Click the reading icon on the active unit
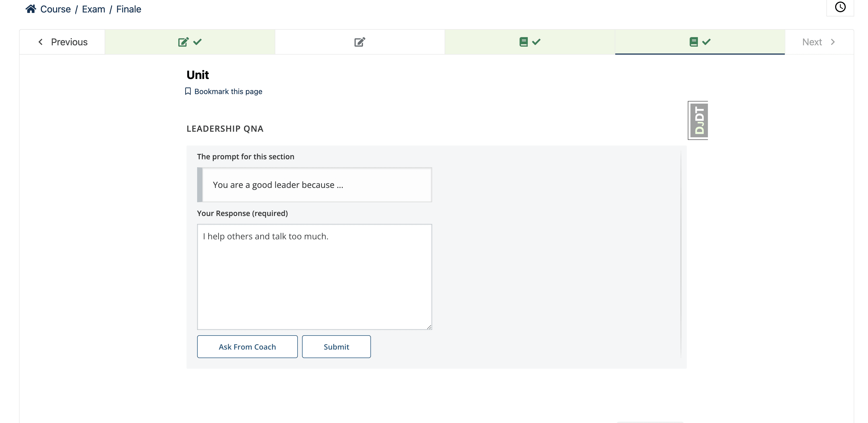 pos(694,41)
